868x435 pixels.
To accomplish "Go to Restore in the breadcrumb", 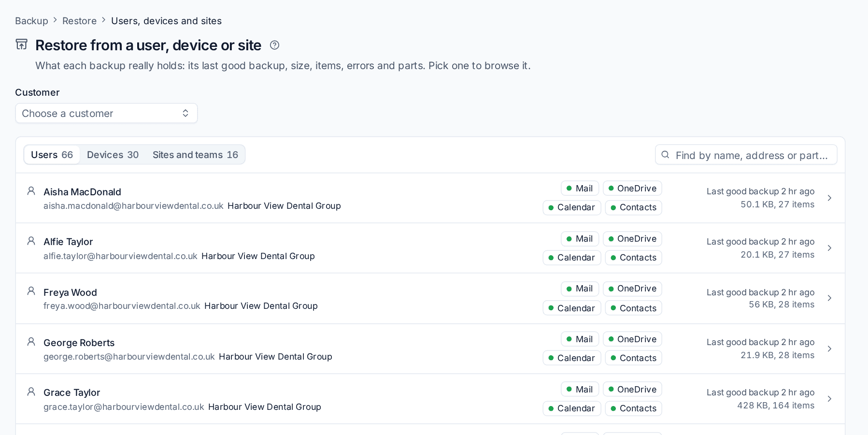I will tap(79, 21).
